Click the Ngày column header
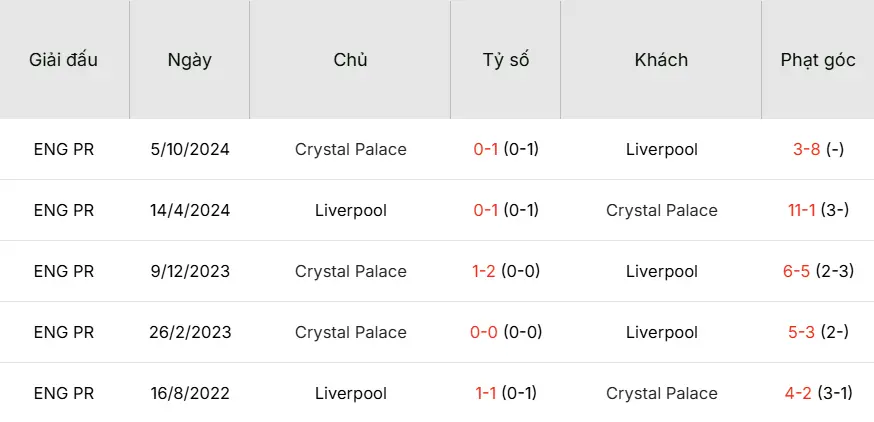 [190, 60]
